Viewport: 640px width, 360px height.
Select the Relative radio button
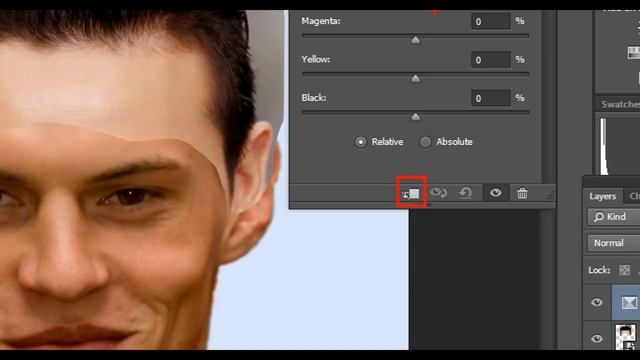[360, 142]
